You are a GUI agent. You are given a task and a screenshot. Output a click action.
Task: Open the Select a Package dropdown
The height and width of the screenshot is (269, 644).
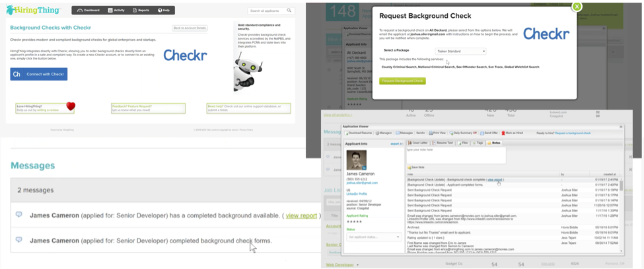point(461,52)
